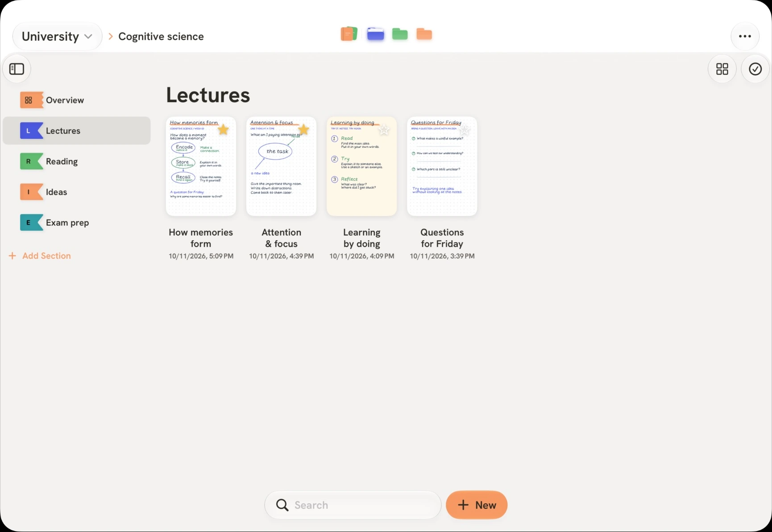Open the three-dot more options menu
Image resolution: width=772 pixels, height=532 pixels.
click(x=745, y=37)
